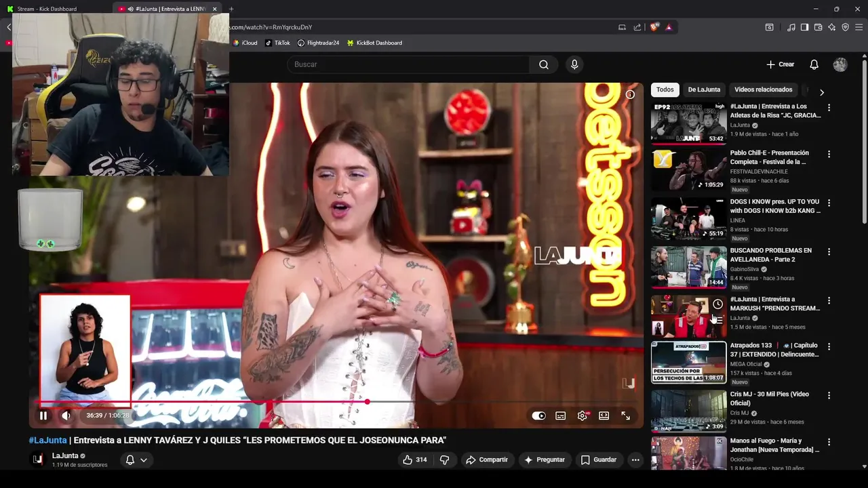Dislike the video
The height and width of the screenshot is (488, 868).
(x=445, y=460)
